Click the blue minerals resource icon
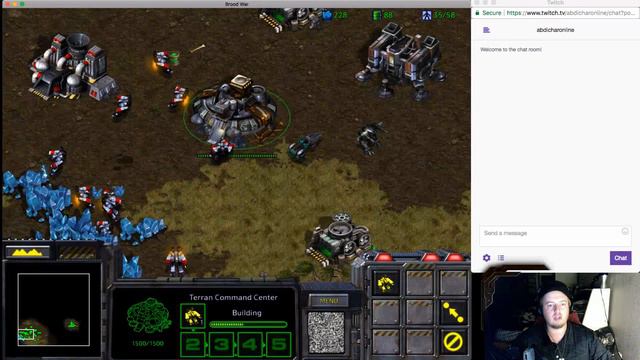 [x=327, y=16]
